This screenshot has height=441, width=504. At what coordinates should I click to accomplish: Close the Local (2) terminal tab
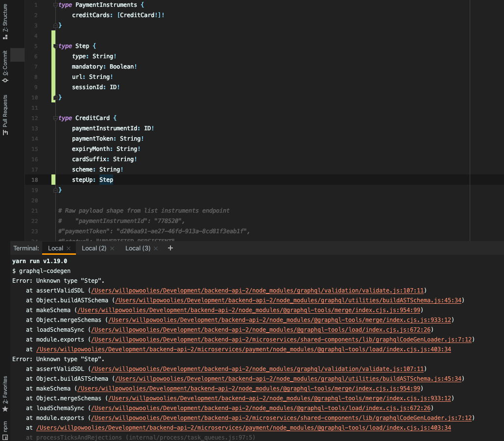tap(112, 248)
